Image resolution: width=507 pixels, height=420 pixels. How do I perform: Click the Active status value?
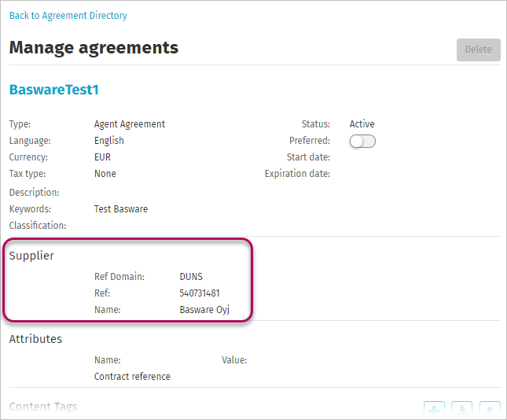click(x=362, y=124)
